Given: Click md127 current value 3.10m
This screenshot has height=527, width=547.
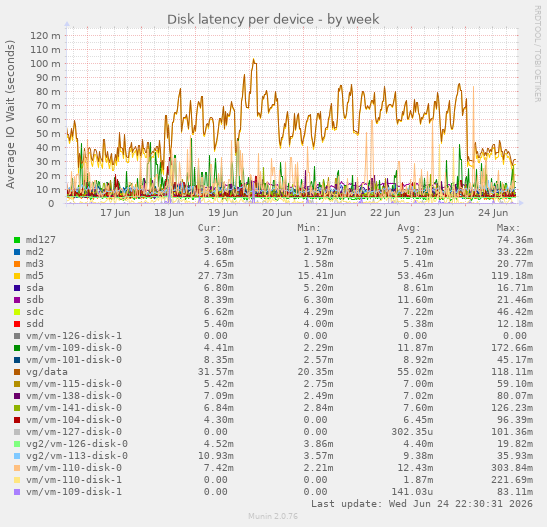Looking at the screenshot, I should click(219, 240).
